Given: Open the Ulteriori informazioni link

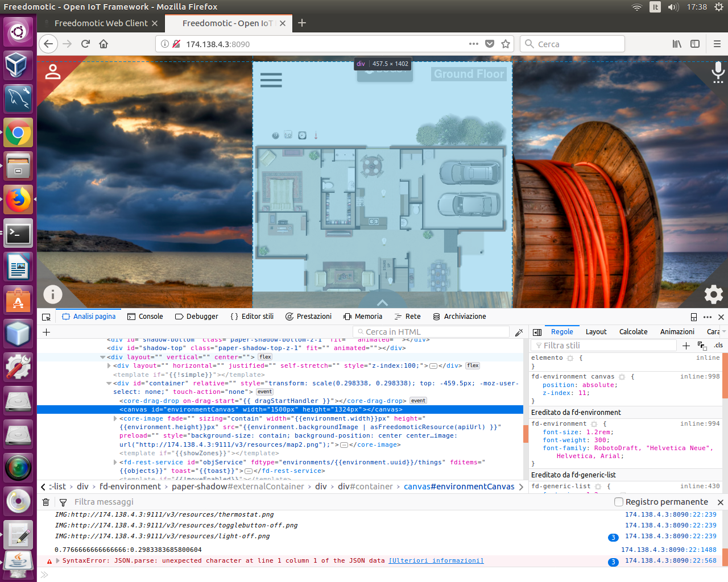Looking at the screenshot, I should pos(436,561).
